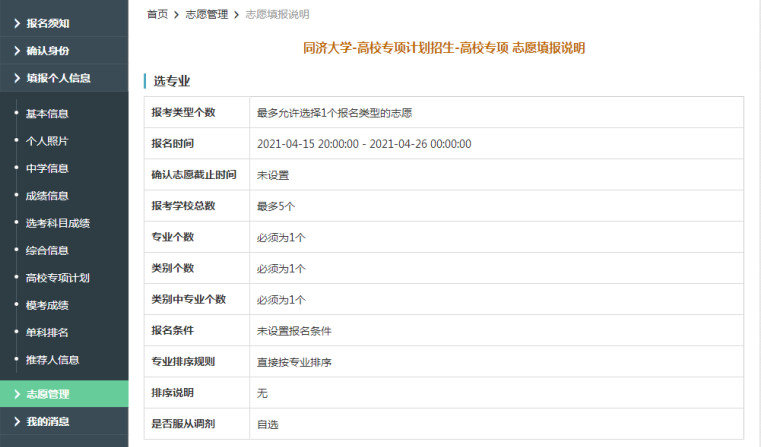Screen dimensions: 761x447
Task: Click the 类别中专业个数 row label
Action: (189, 299)
